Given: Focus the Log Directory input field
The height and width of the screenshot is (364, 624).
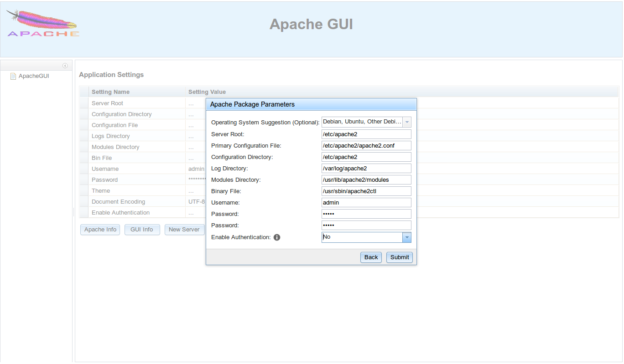Looking at the screenshot, I should (366, 168).
